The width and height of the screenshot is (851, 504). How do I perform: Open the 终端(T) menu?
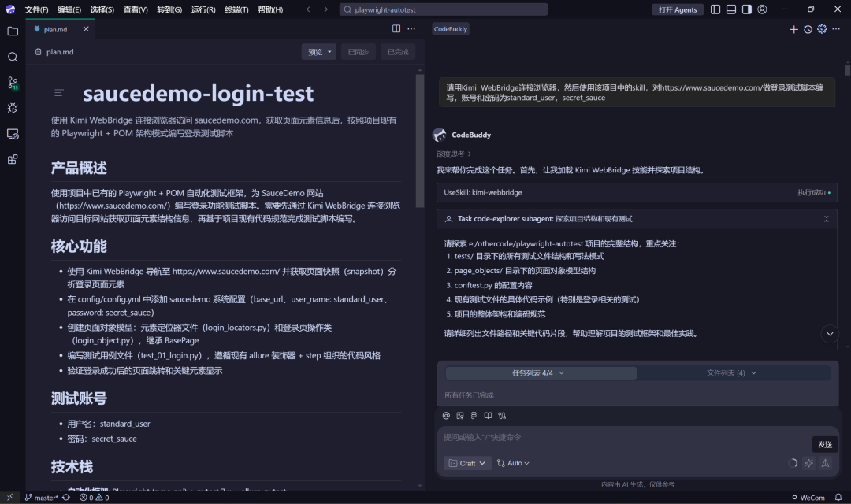[x=236, y=9]
